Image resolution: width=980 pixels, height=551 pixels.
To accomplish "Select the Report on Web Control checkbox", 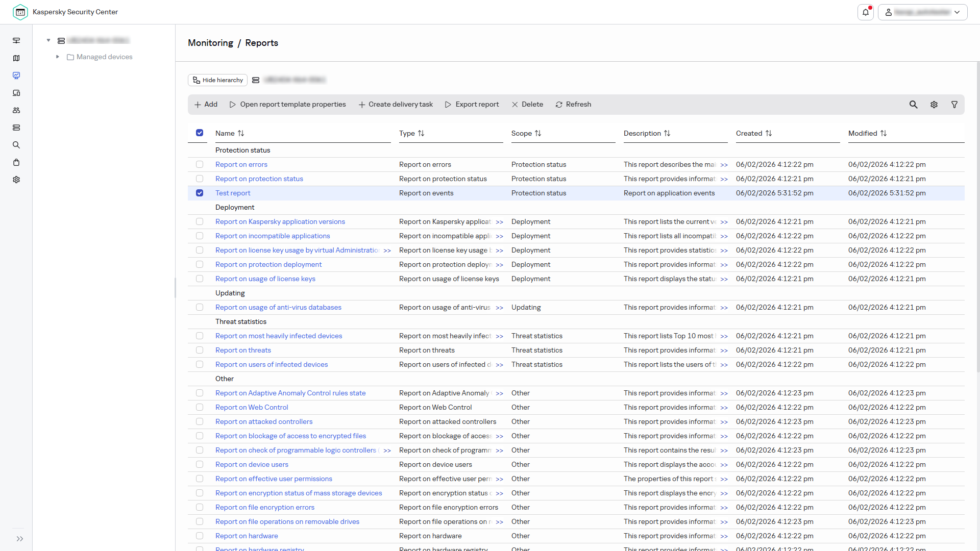I will pyautogui.click(x=200, y=407).
